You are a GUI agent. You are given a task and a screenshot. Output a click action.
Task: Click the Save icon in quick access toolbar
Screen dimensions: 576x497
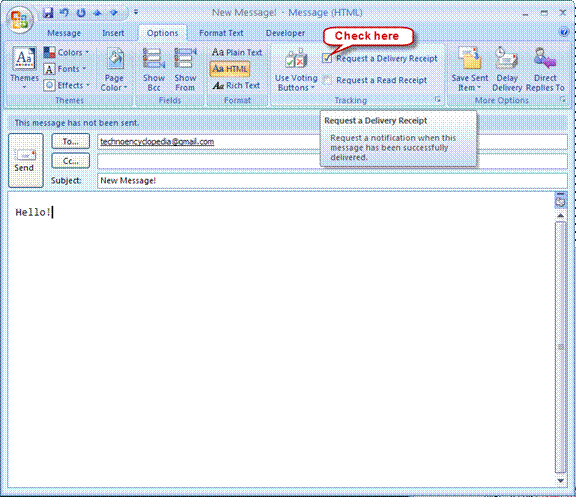click(x=48, y=13)
